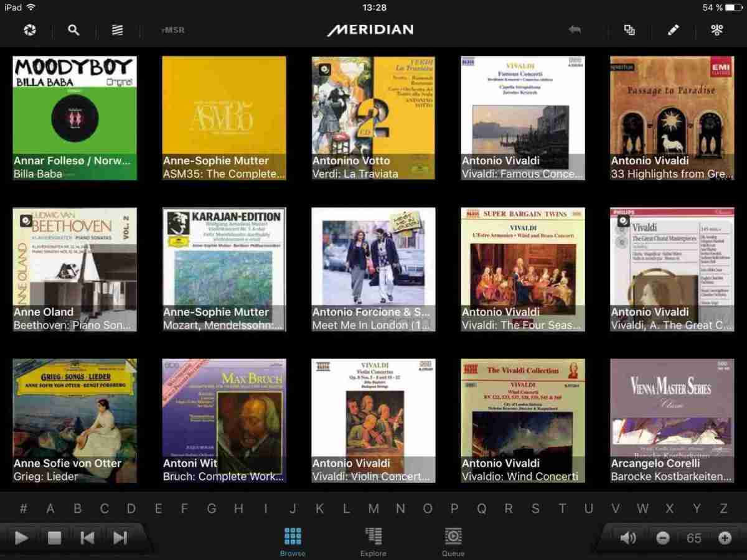The image size is (747, 560).
Task: Jump to letter Z in index
Action: click(723, 508)
